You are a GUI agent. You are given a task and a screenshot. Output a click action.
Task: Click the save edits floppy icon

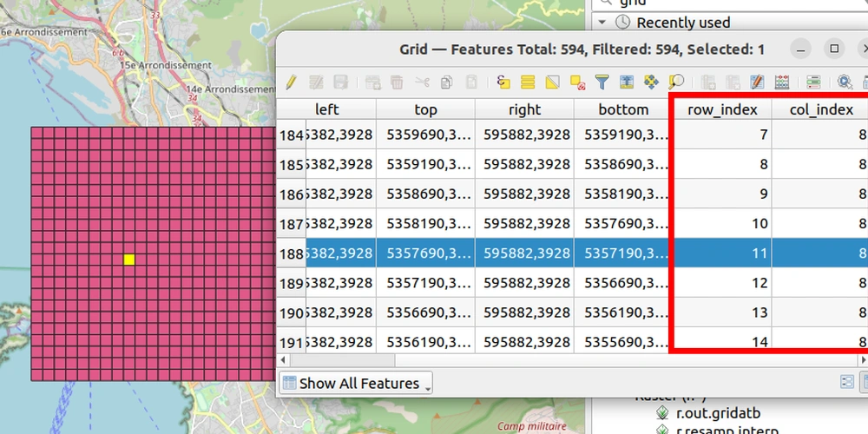coord(340,82)
